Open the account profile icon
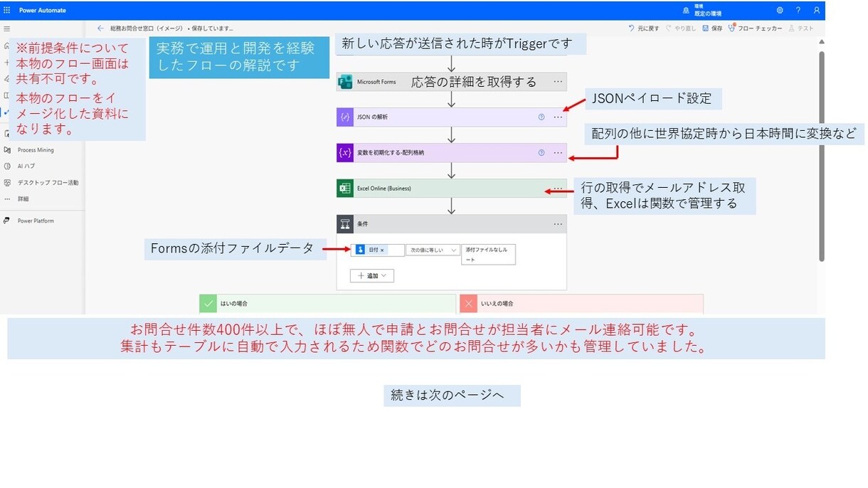The width and height of the screenshot is (868, 488). pos(817,11)
